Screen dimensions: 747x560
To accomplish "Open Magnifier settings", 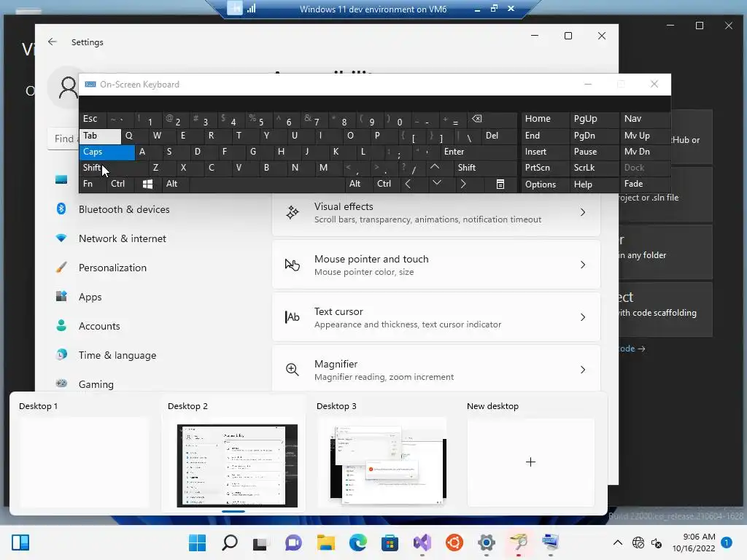I will [436, 370].
